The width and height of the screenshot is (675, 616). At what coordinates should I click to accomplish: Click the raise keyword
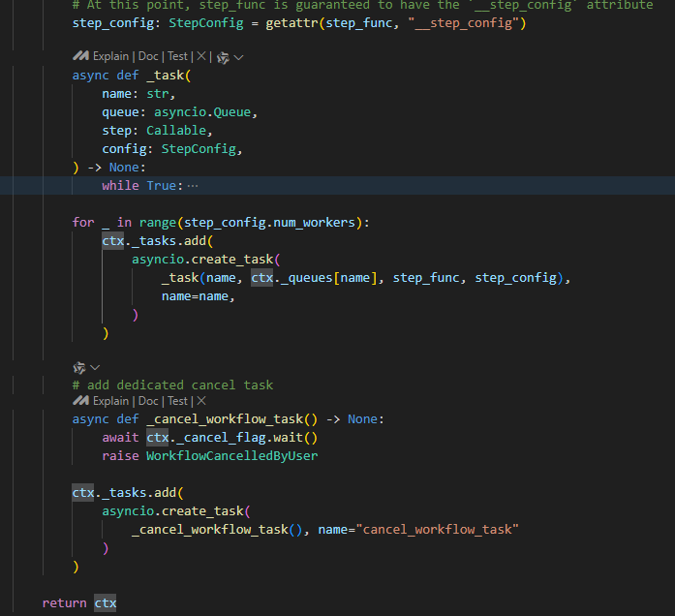[x=120, y=456]
